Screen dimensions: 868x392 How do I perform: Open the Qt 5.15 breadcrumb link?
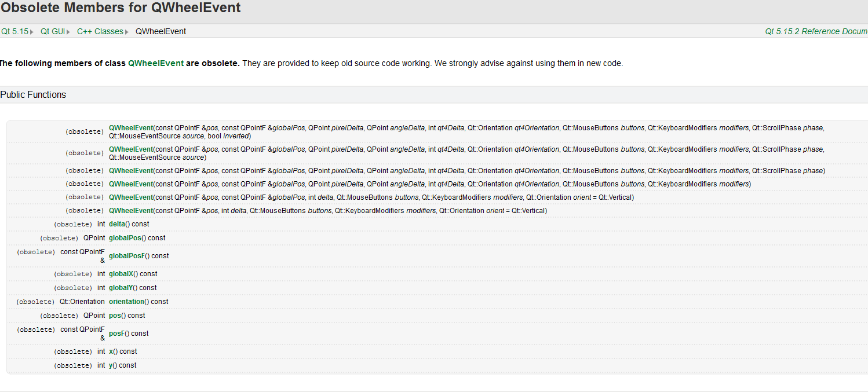pyautogui.click(x=14, y=31)
